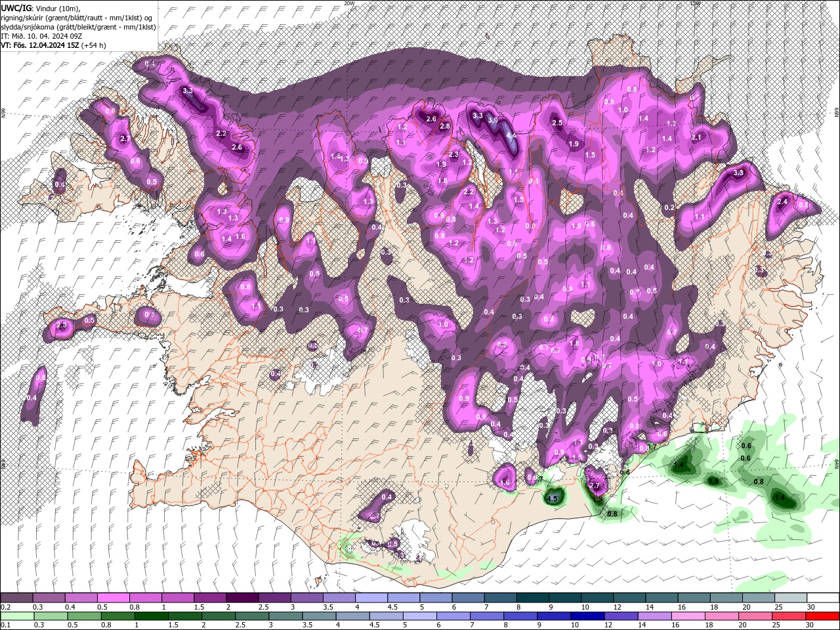
Task: Click the "slydda/snjókoma" legend description line
Action: pyautogui.click(x=78, y=27)
